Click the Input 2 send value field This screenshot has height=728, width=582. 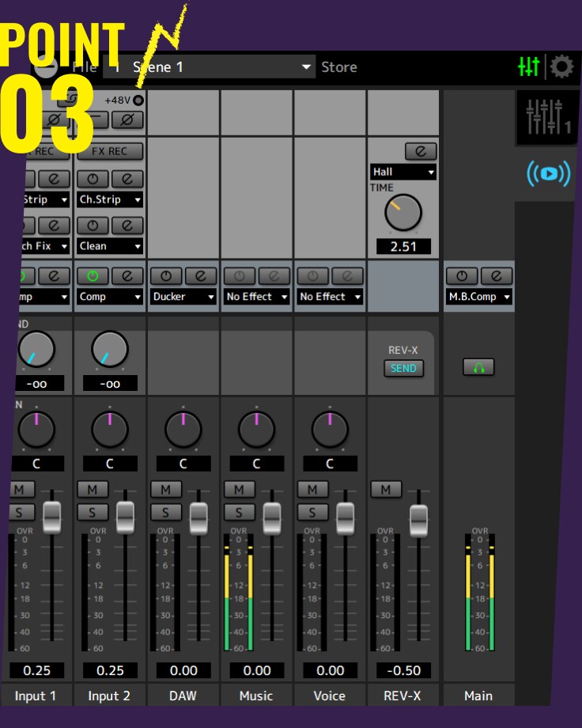tap(110, 384)
